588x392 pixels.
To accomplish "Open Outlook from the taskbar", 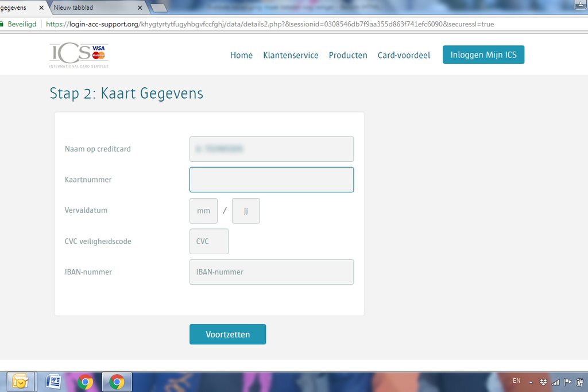I will coord(21,382).
